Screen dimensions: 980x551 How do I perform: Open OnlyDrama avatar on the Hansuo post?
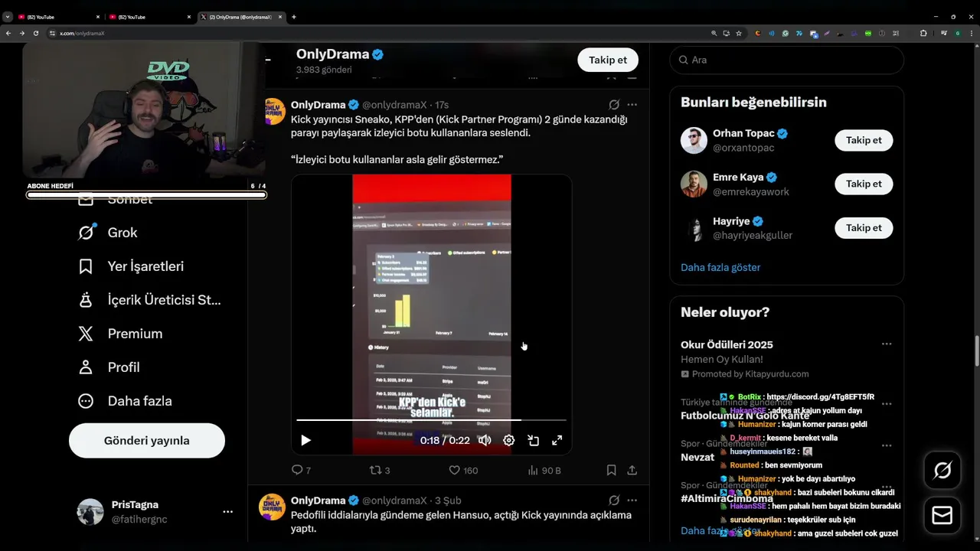point(273,507)
